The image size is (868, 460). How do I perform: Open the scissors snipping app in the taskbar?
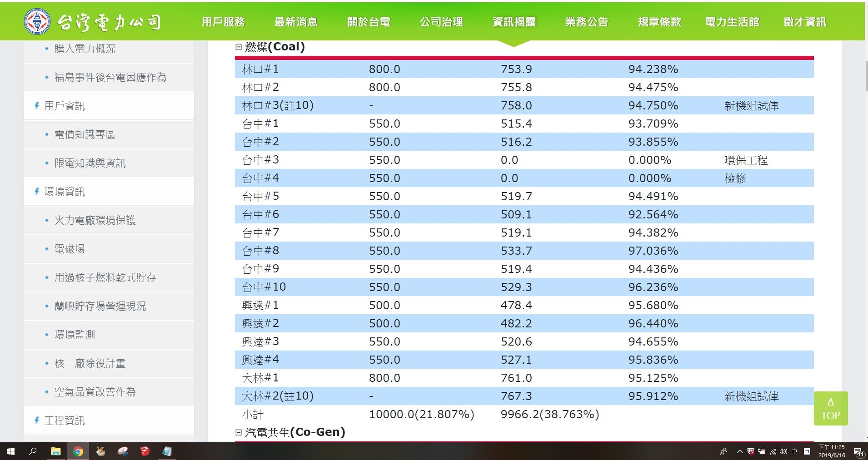[x=123, y=451]
